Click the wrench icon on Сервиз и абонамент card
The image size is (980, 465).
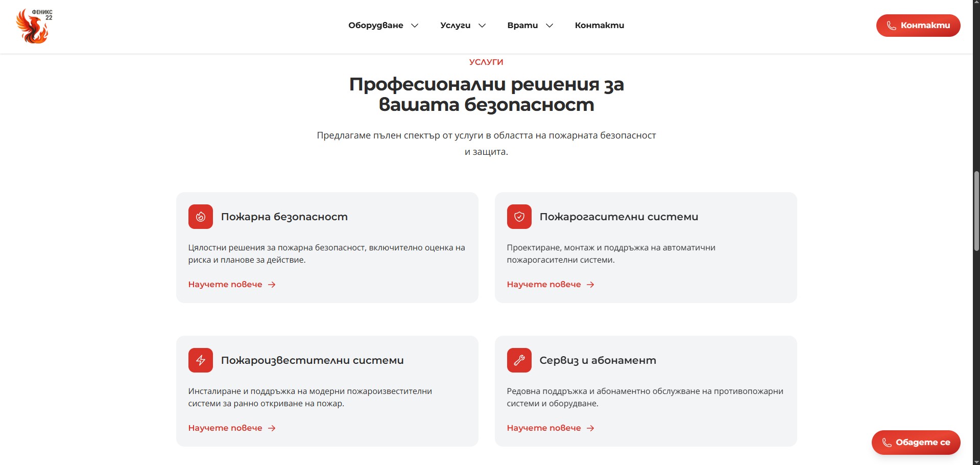tap(519, 360)
